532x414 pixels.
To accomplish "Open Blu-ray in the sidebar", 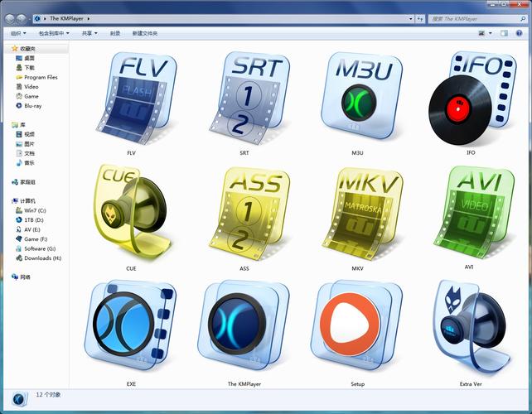I will [x=32, y=105].
